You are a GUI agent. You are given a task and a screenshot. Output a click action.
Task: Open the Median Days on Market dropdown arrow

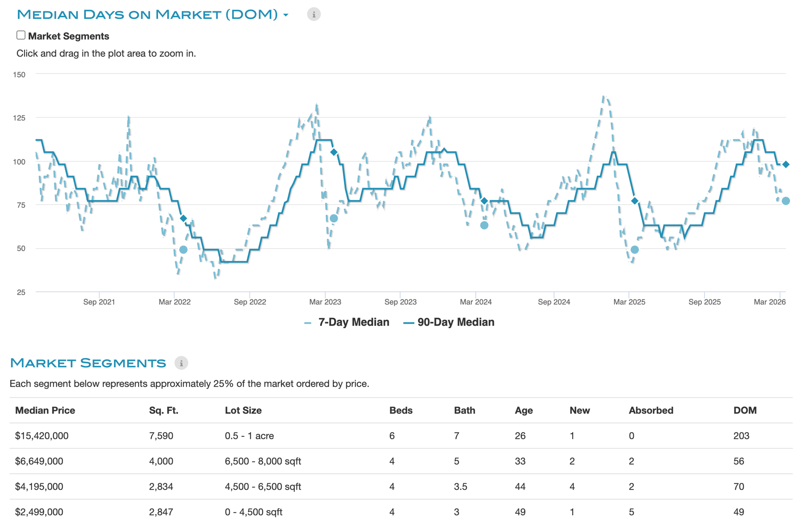[x=286, y=15]
